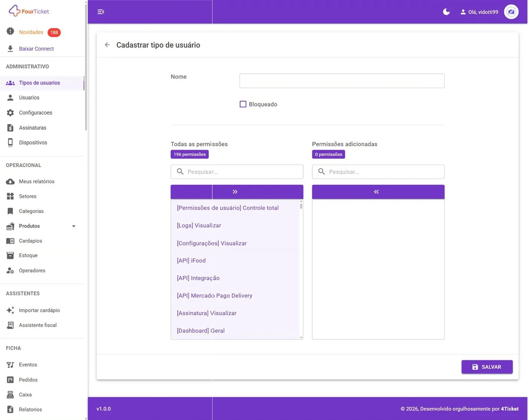528x420 pixels.
Task: Click the Baixar Connect download icon
Action: (10, 49)
